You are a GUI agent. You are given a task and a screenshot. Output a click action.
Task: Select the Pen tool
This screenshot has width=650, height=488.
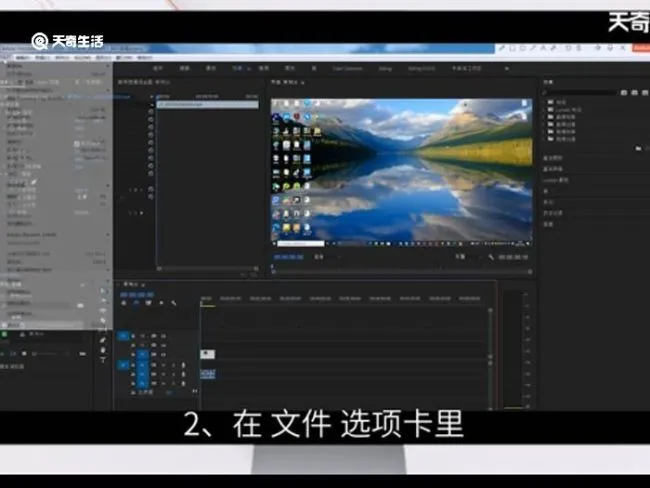(103, 340)
